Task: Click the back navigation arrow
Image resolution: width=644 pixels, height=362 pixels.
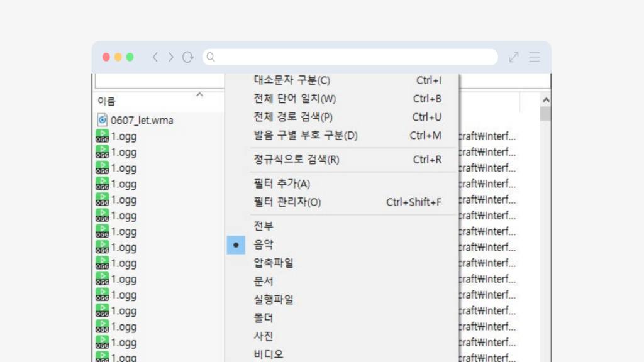Action: 155,57
